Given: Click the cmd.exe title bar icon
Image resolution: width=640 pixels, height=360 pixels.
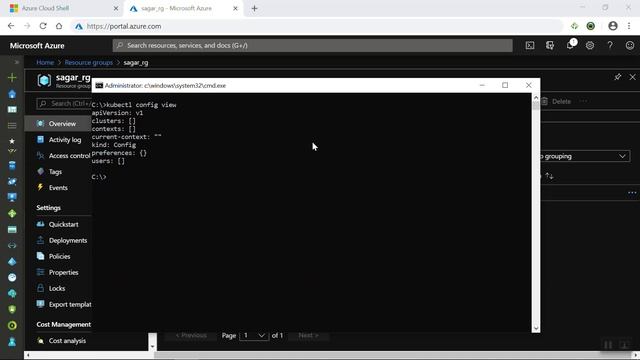Looking at the screenshot, I should coord(99,85).
